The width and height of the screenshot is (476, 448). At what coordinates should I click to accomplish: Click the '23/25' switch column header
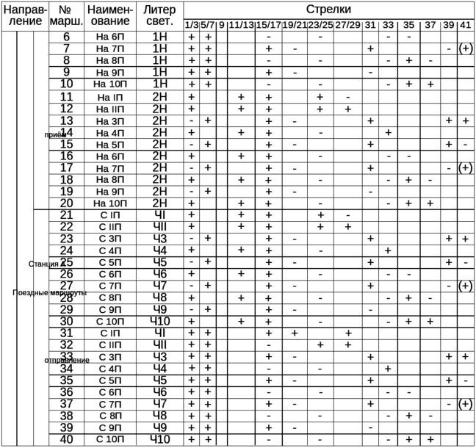320,25
